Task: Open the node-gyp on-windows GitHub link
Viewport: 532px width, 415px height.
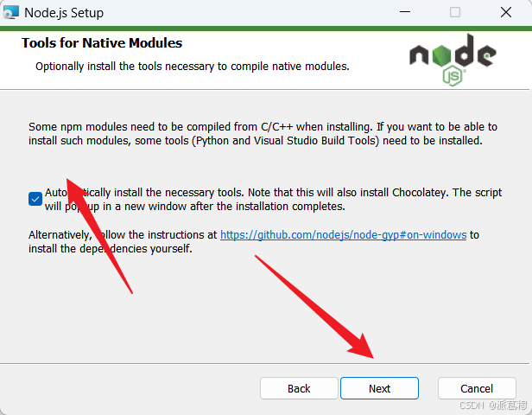Action: click(344, 234)
